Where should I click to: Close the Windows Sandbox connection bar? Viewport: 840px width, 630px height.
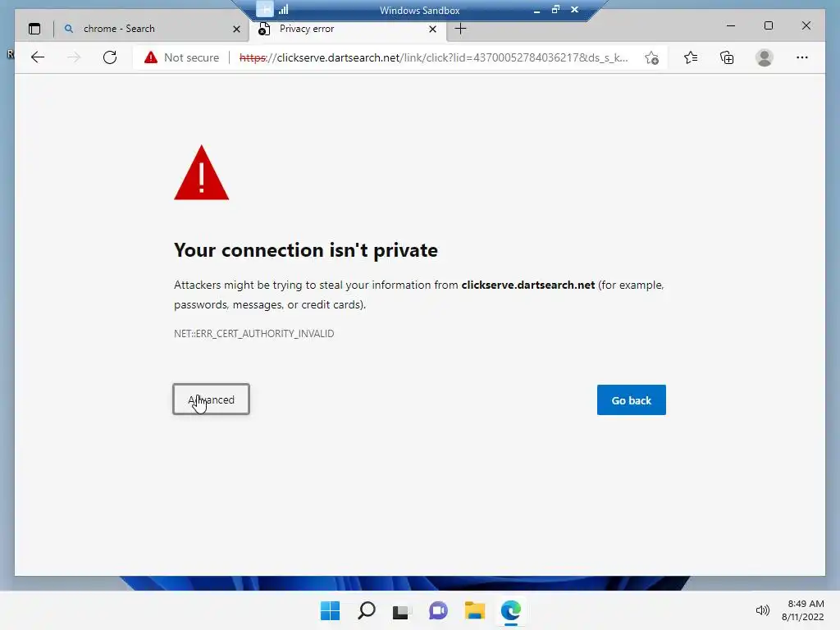tap(575, 10)
